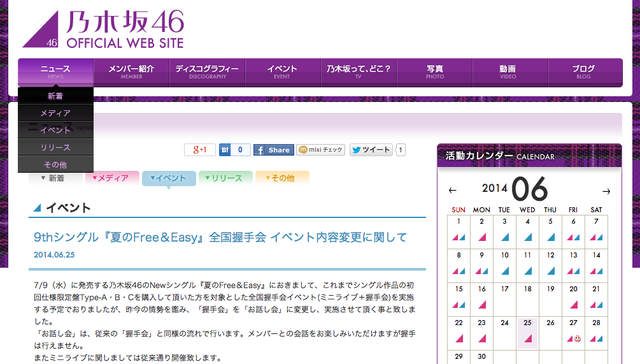Switch to the green リリース category tab
This screenshot has width=640, height=364.
[x=225, y=178]
